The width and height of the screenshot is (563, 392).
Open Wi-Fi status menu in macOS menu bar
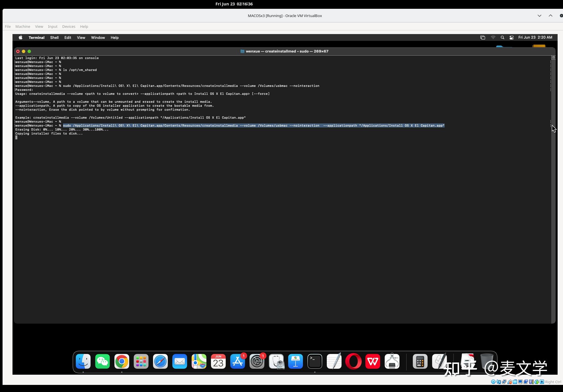pos(493,37)
